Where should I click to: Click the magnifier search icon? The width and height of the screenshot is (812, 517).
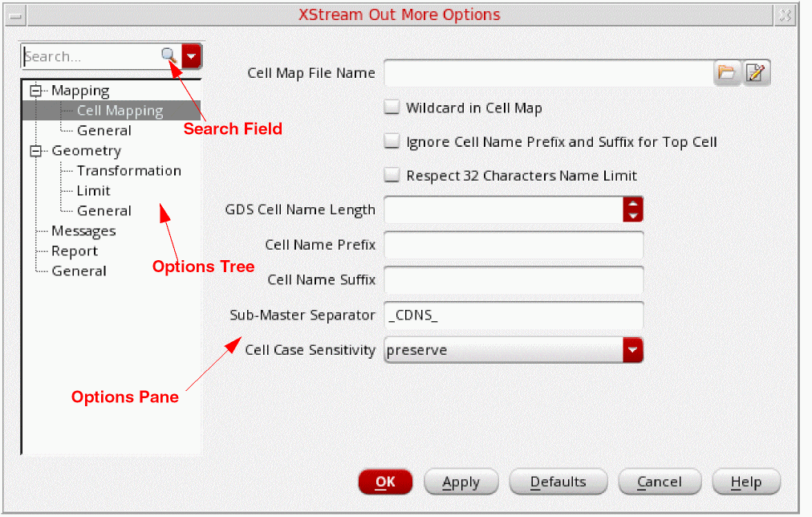pyautogui.click(x=168, y=55)
